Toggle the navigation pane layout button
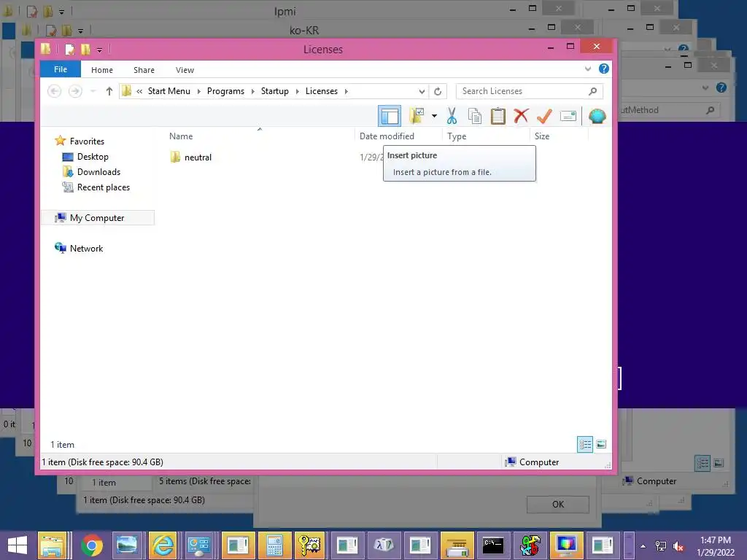The height and width of the screenshot is (560, 747). click(x=390, y=116)
